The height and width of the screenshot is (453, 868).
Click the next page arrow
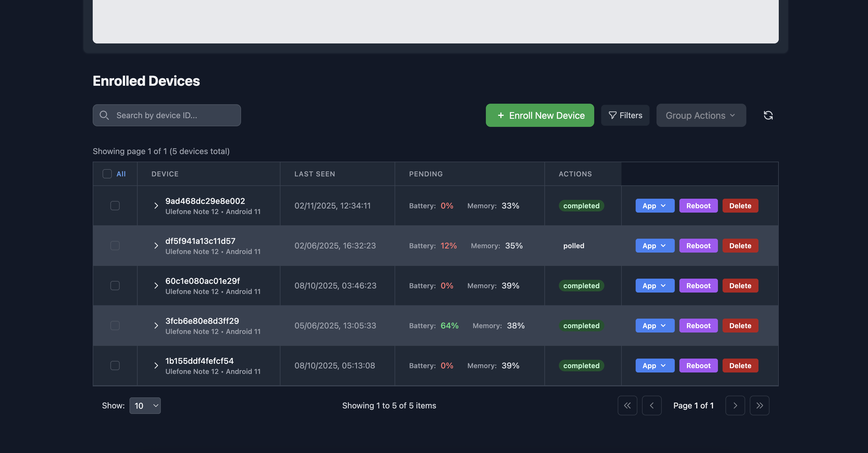(735, 405)
